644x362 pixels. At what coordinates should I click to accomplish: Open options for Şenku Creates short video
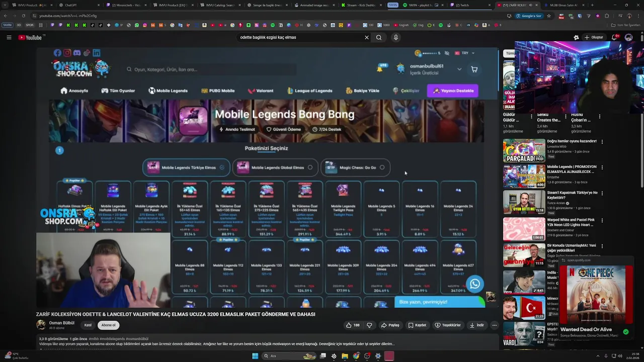pos(566,116)
